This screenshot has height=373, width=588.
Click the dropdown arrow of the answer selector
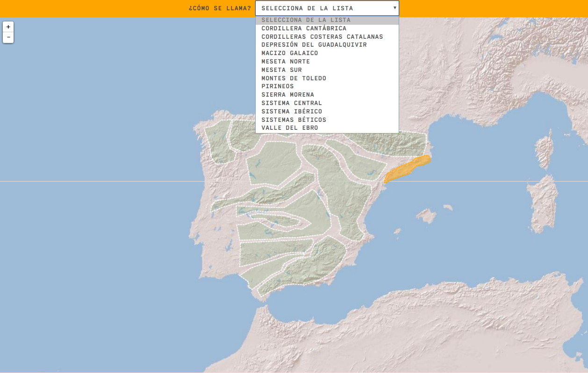[394, 8]
